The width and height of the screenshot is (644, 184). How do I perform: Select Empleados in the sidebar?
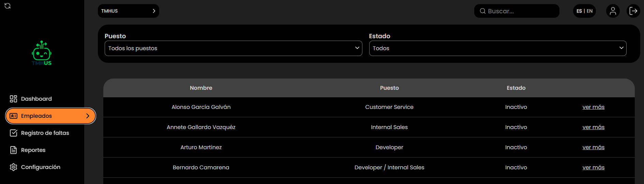click(50, 116)
